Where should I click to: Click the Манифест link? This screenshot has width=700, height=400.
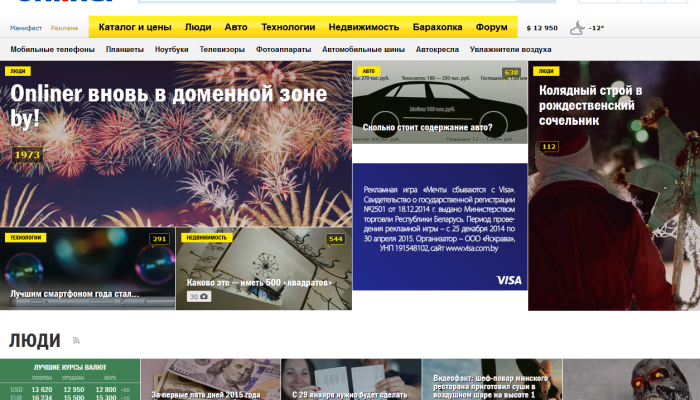(26, 28)
